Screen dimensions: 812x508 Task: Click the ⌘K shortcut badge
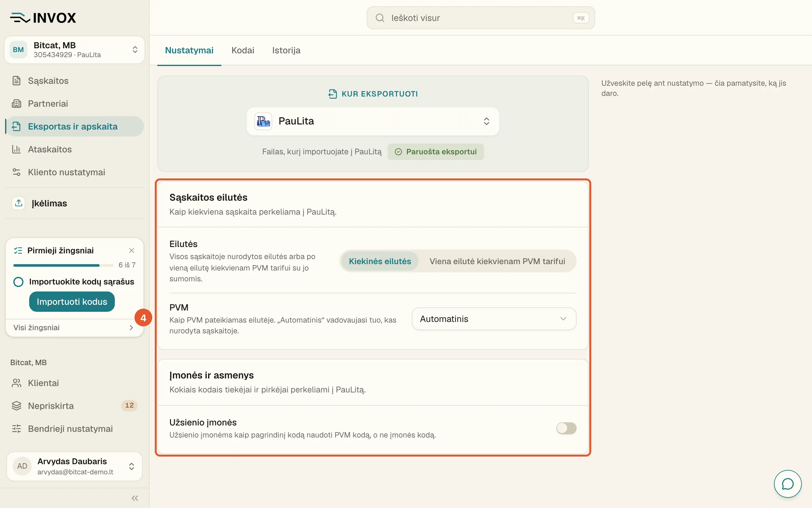580,18
